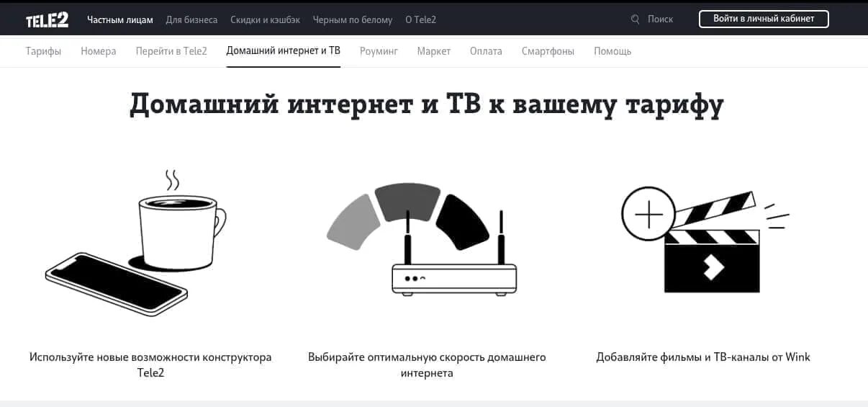868x407 pixels.
Task: Click text about конструктора Tele2
Action: [x=150, y=365]
